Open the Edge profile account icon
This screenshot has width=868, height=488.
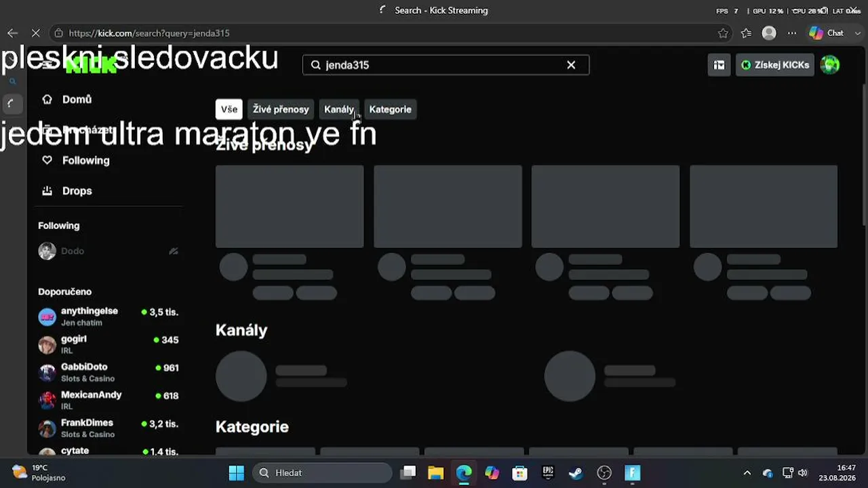769,33
